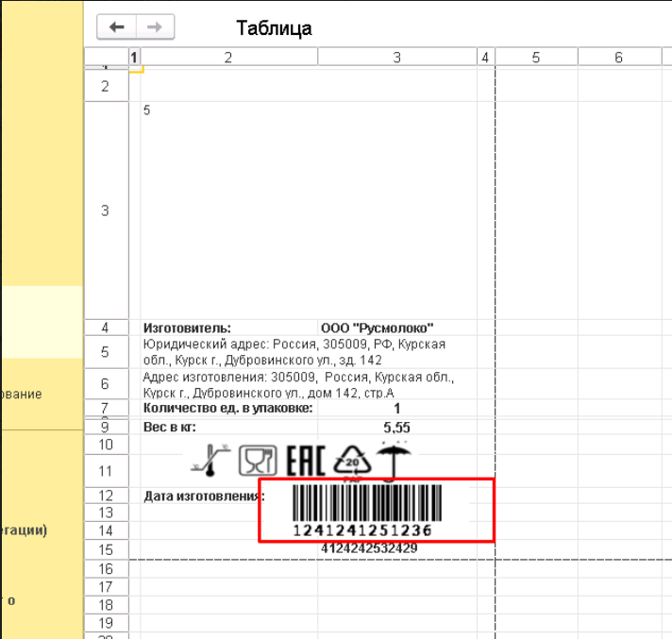
Task: Select the recycling triangle 20 icon
Action: point(352,462)
